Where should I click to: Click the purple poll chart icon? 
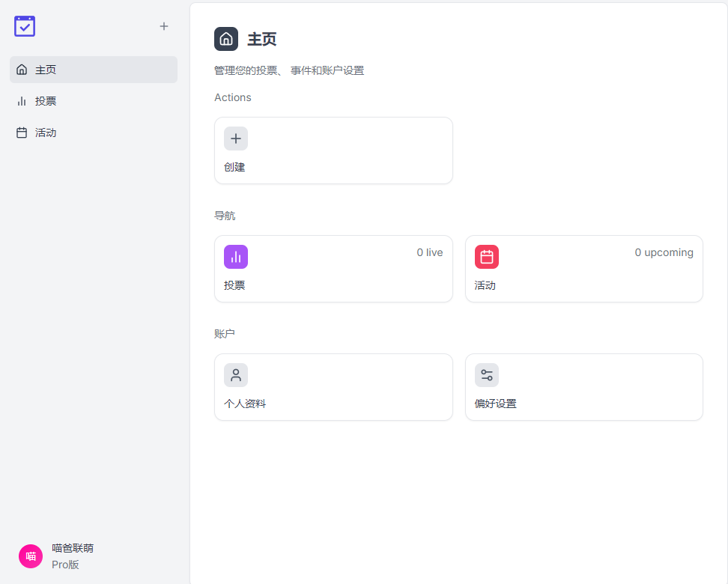(x=236, y=257)
